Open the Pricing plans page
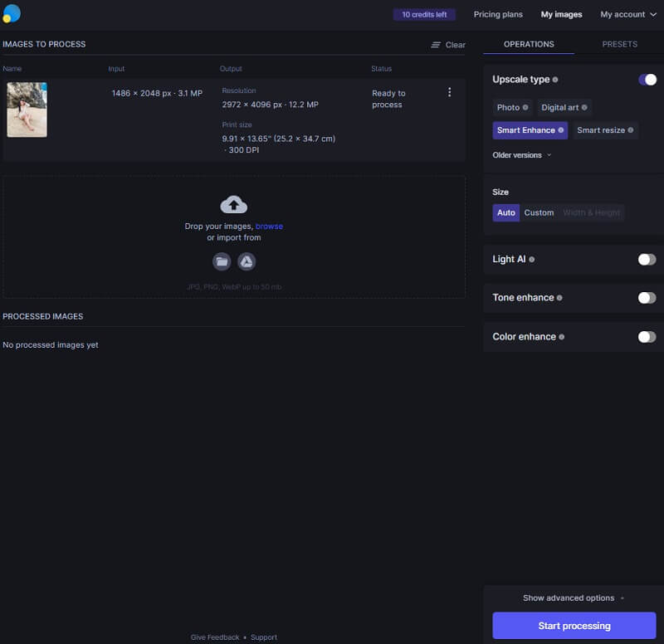 pyautogui.click(x=498, y=14)
